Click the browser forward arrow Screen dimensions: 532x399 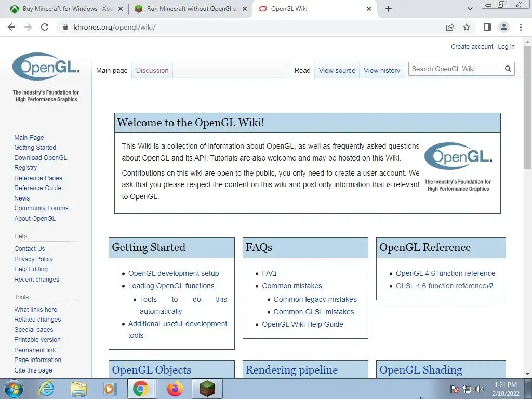(28, 27)
